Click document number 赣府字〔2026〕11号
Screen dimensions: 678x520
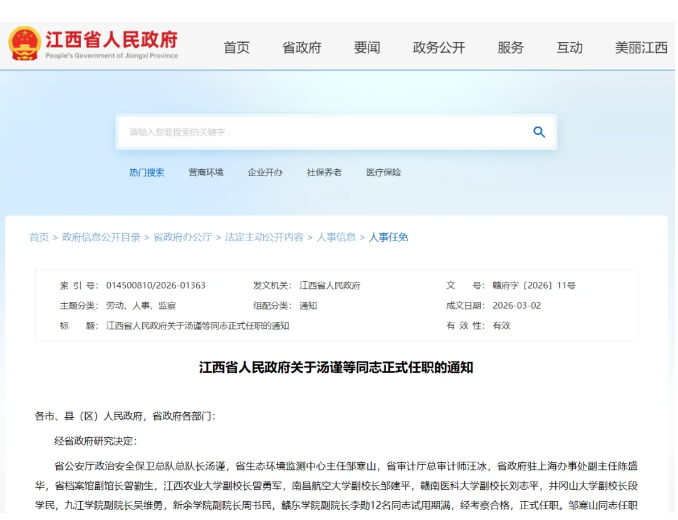tap(534, 285)
